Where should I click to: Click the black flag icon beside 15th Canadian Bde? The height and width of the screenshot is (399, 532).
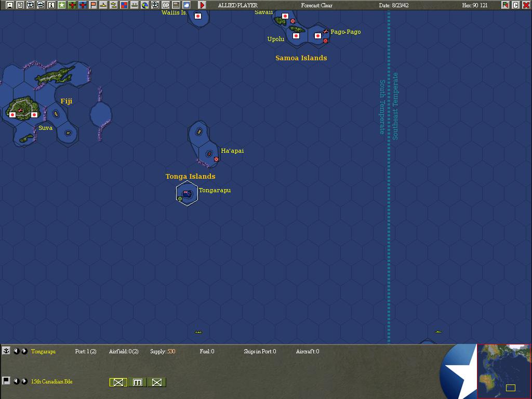[x=6, y=381]
